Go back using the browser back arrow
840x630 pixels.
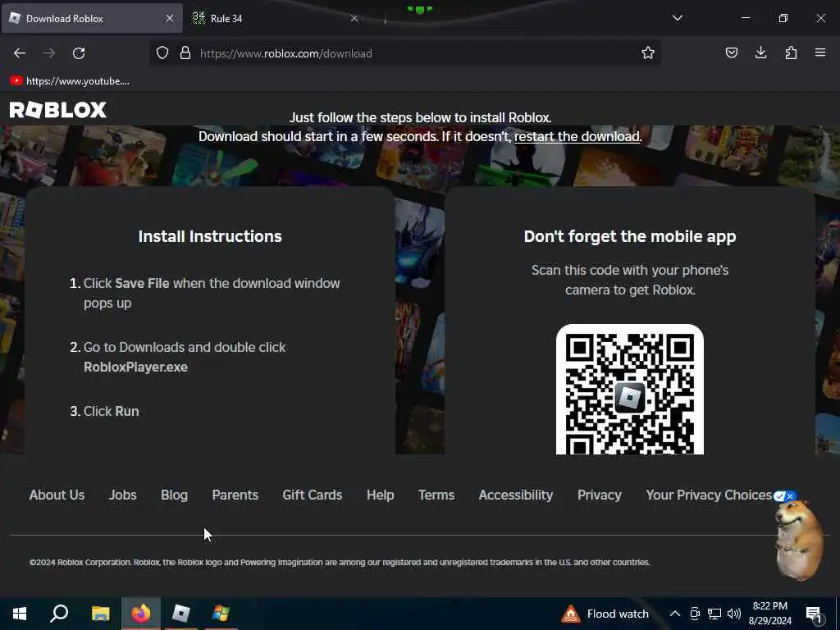click(20, 53)
